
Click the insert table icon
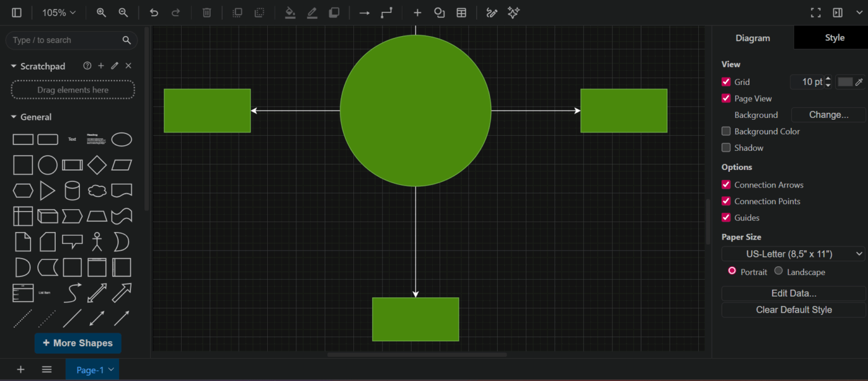pyautogui.click(x=461, y=12)
